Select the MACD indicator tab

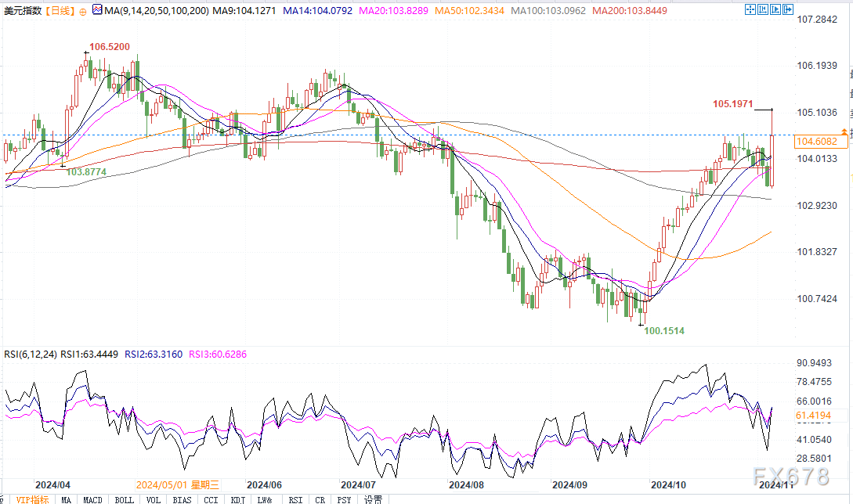coord(93,499)
